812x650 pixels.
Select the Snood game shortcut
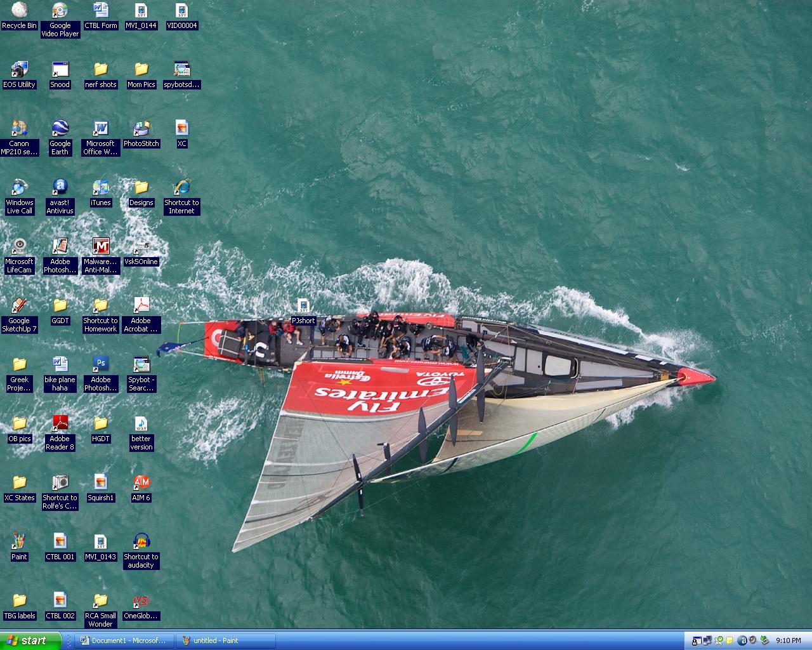point(60,70)
